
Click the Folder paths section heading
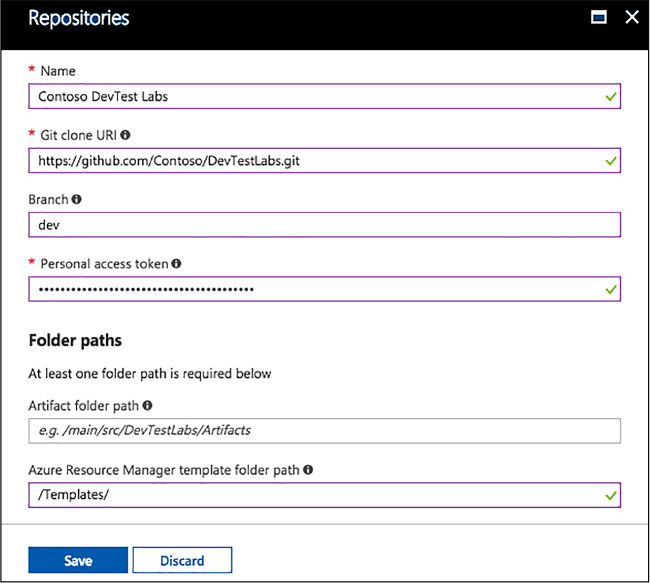point(75,340)
